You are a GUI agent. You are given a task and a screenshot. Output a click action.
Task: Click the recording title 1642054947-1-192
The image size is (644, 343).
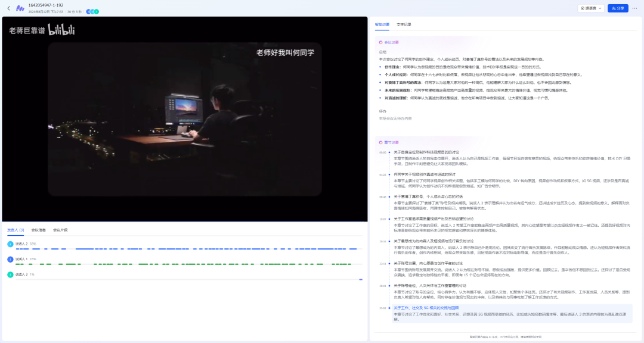click(x=45, y=5)
